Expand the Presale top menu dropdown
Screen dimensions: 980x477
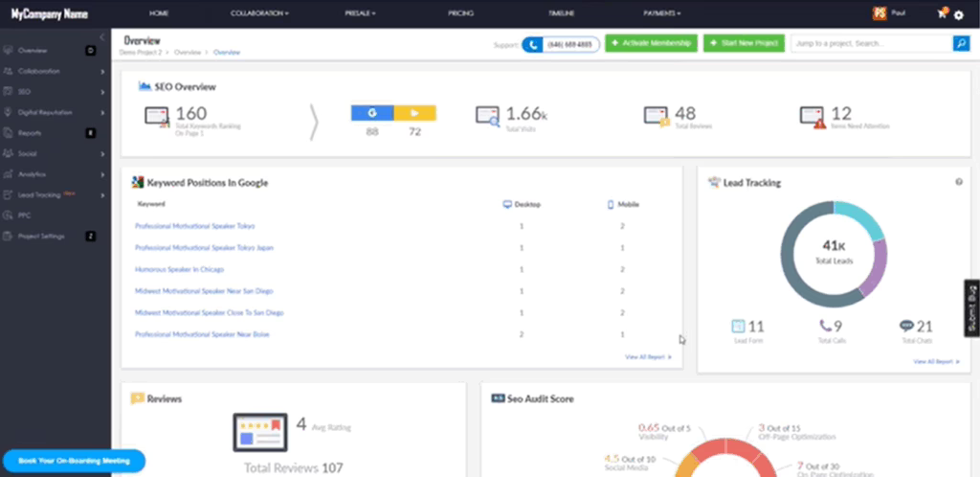[x=374, y=13]
